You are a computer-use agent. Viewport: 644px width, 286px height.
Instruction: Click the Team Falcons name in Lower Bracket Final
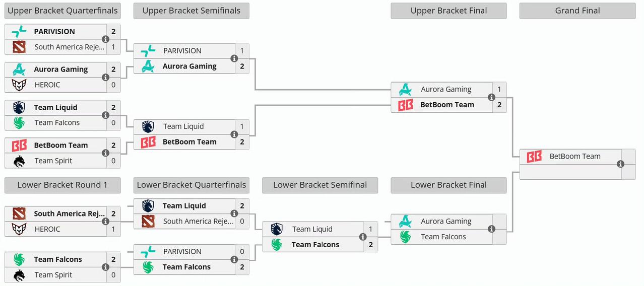pos(443,237)
